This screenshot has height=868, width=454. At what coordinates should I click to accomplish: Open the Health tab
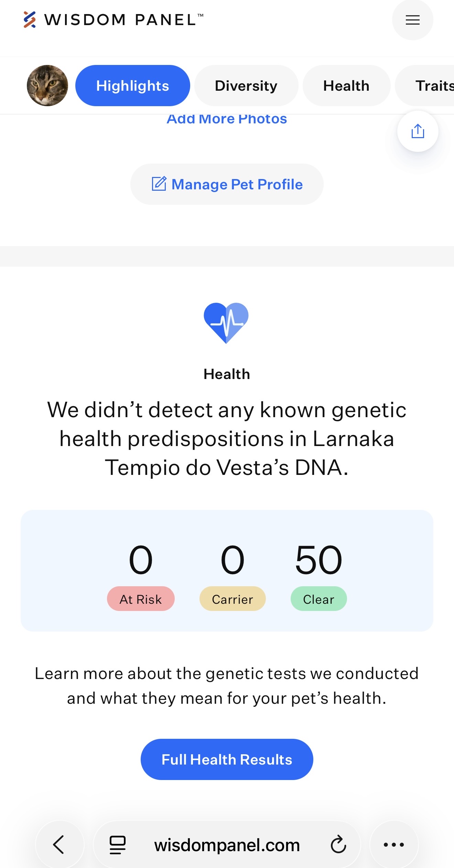tap(346, 86)
